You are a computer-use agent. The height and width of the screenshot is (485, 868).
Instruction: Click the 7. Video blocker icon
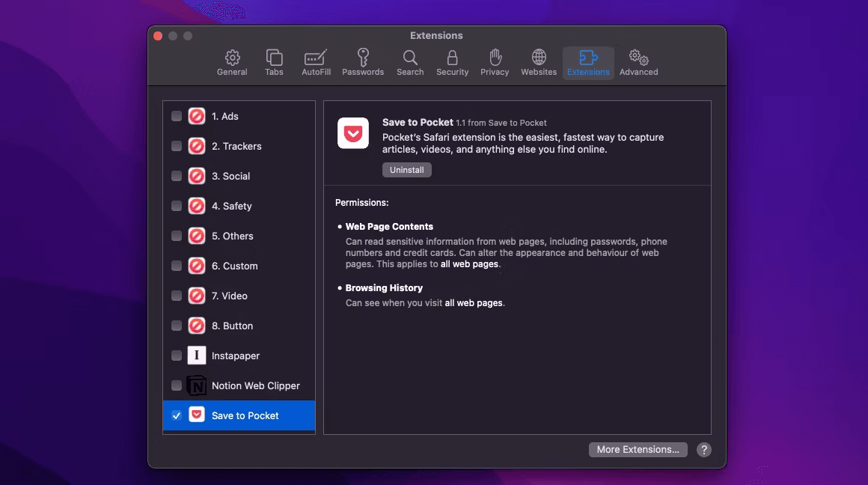(x=197, y=296)
